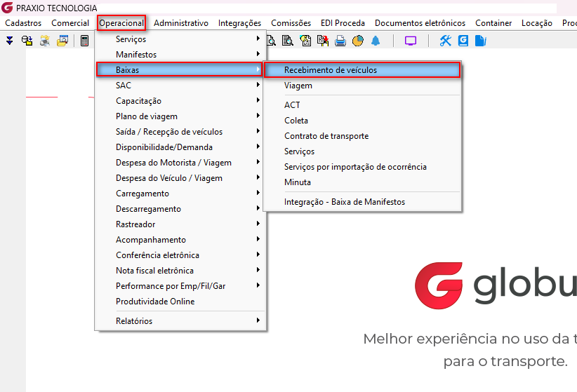577x392 pixels.
Task: Expand the Serviços submenu under Operacional
Action: click(x=180, y=39)
